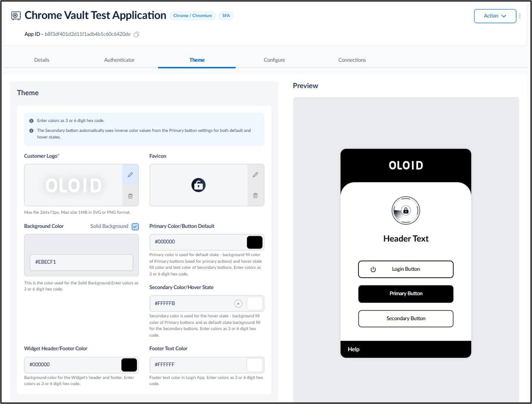Clear the Secondary Color field with X icon
The image size is (532, 404).
(238, 303)
